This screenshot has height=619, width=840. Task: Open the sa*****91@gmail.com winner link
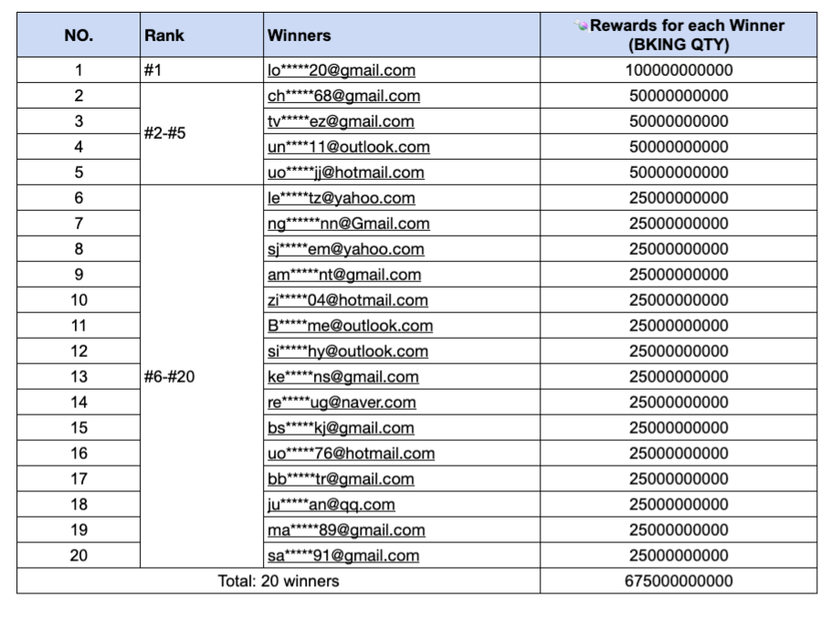[343, 556]
